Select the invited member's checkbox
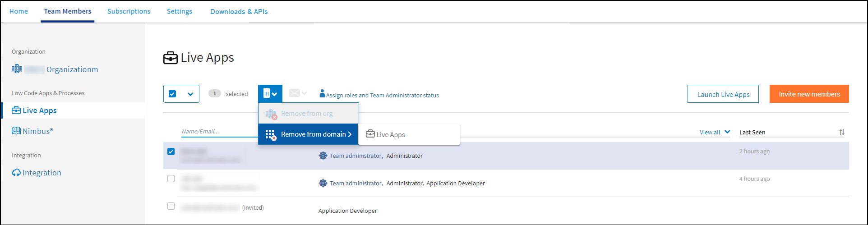Screen dimensions: 868x225 [x=171, y=206]
